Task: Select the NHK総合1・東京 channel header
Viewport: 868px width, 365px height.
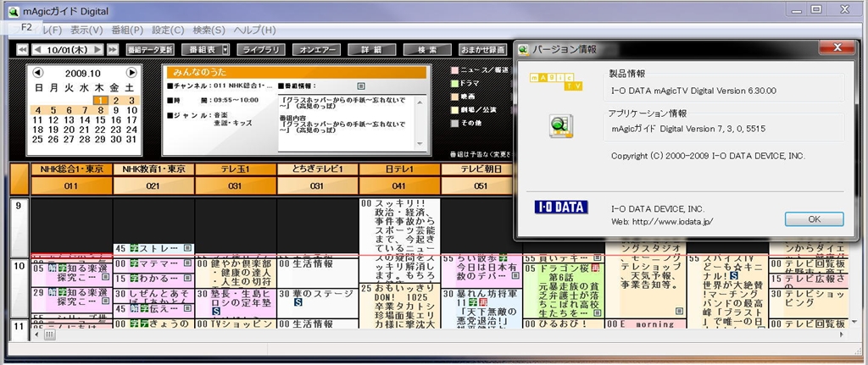Action: coord(71,169)
